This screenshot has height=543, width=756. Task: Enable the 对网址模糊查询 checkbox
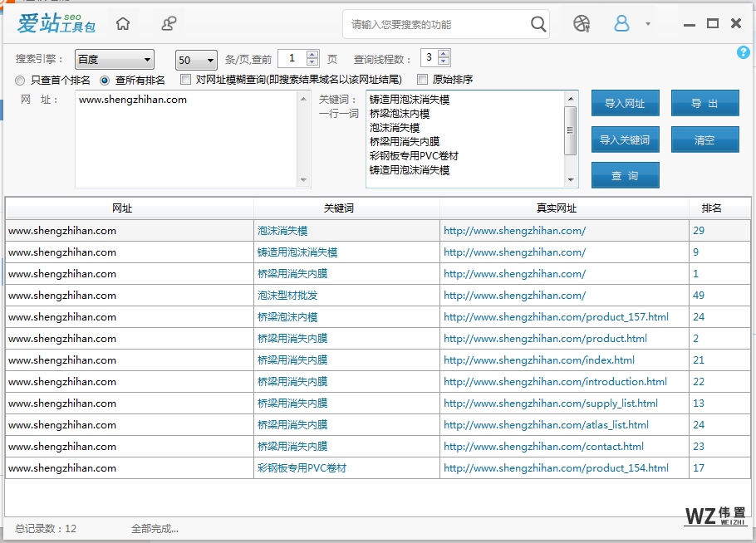[184, 80]
